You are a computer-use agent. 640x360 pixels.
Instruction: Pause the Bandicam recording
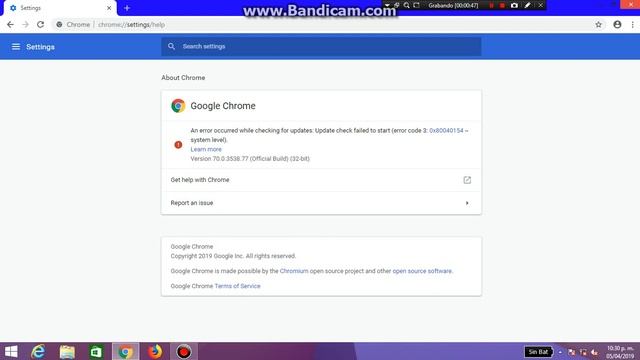coord(491,5)
